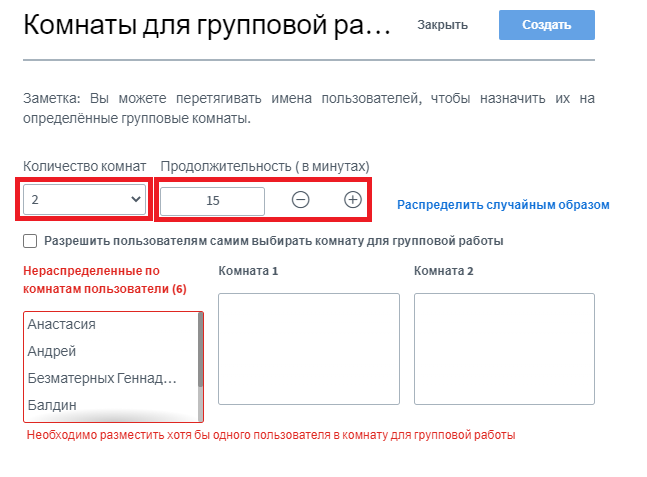Click inside the Комната 1 box
Screen dimensions: 647x477
tap(308, 348)
